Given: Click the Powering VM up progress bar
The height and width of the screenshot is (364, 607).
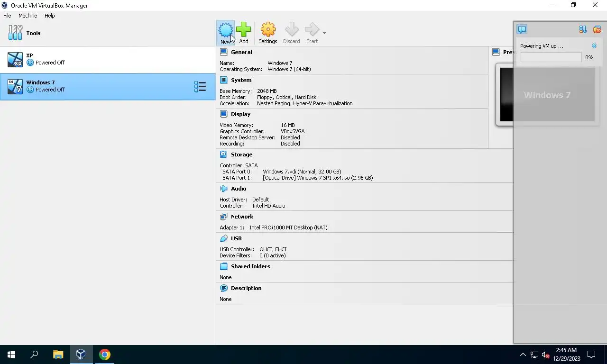Looking at the screenshot, I should click(x=551, y=57).
